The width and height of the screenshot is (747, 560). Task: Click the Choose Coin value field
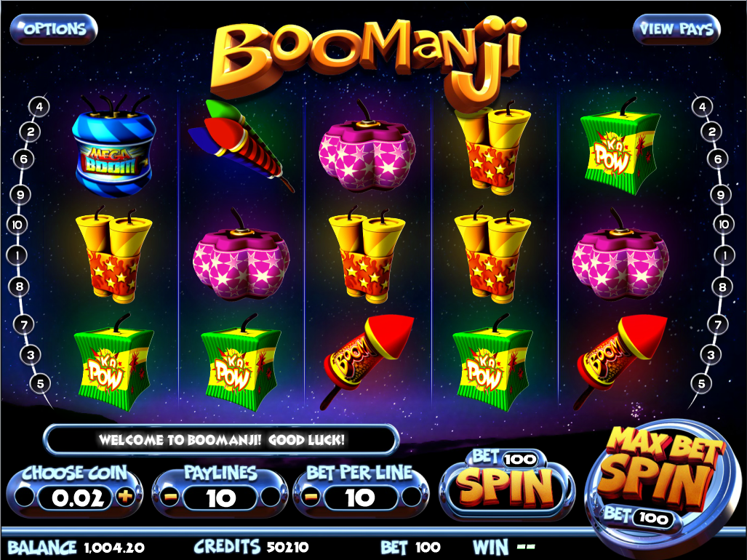77,498
